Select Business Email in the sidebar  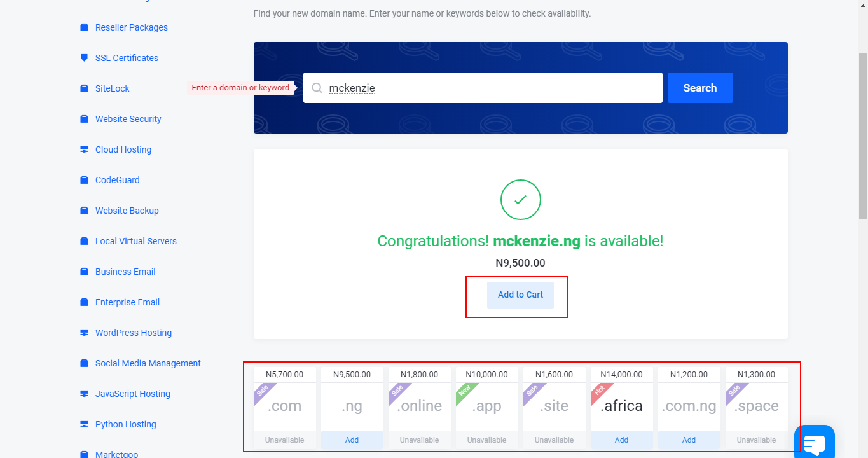pyautogui.click(x=125, y=272)
